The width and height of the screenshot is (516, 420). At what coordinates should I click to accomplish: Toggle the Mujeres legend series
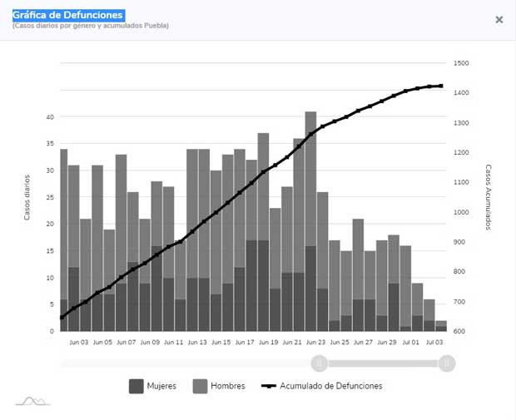(x=153, y=386)
